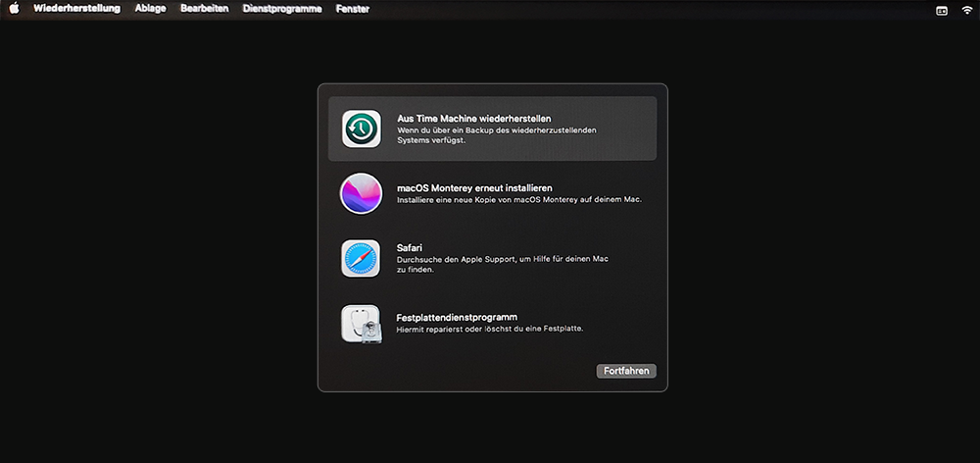Open the Fenster menu
Viewport: 980px width, 463px height.
point(353,9)
